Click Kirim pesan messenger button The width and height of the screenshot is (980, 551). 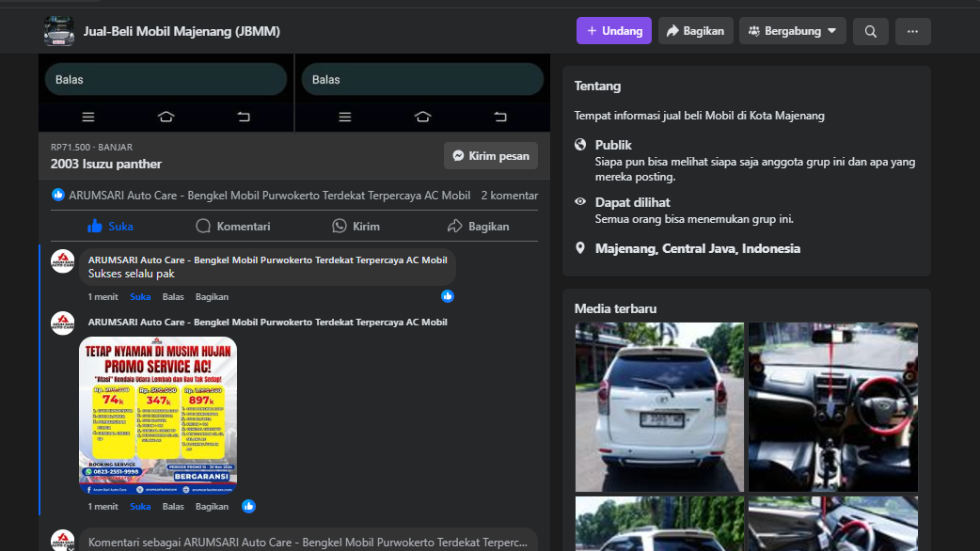click(x=491, y=155)
